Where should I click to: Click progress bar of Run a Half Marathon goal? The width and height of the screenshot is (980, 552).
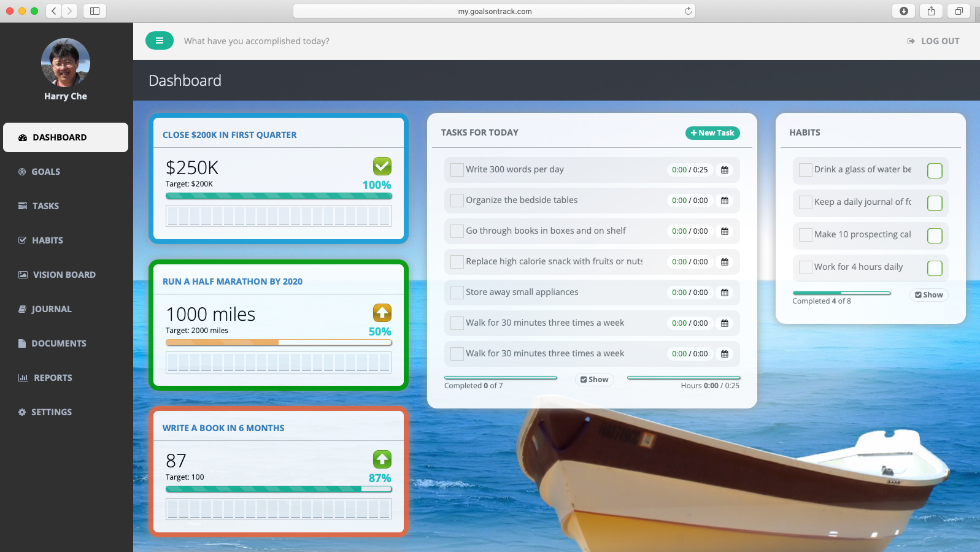click(279, 343)
